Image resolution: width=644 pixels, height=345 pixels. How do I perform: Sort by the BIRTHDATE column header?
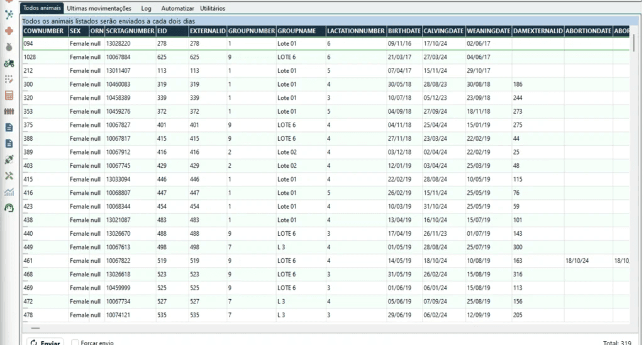[404, 31]
